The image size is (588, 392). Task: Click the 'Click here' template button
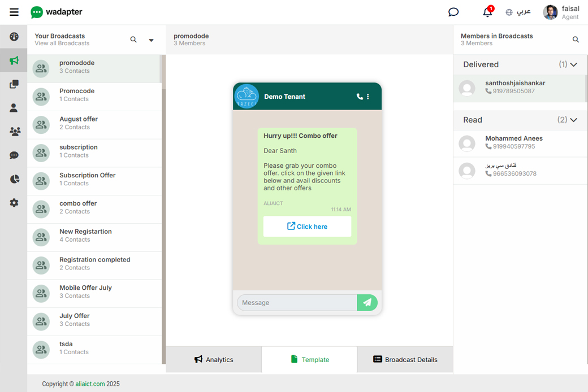point(307,227)
